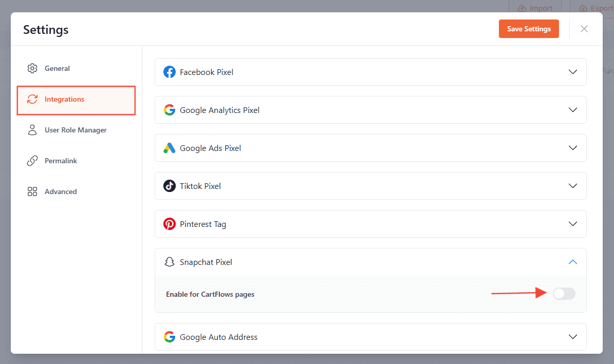
Task: Expand the Tiktok Pixel chevron arrow
Action: (x=573, y=186)
